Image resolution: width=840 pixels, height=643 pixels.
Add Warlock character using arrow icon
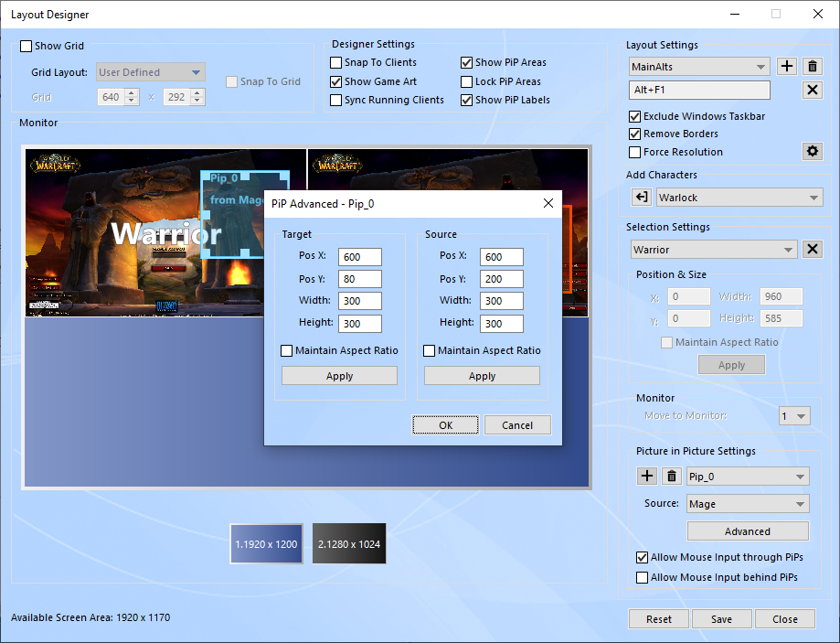[642, 198]
